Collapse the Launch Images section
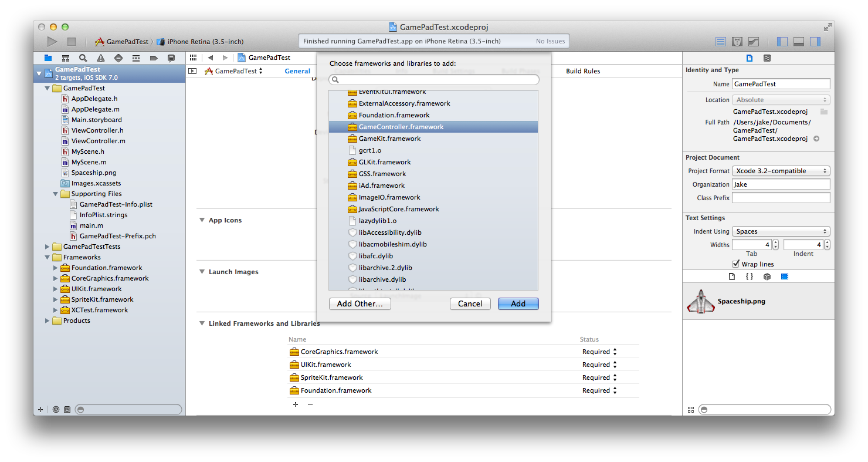Screen dimensions: 868x462 (202, 272)
